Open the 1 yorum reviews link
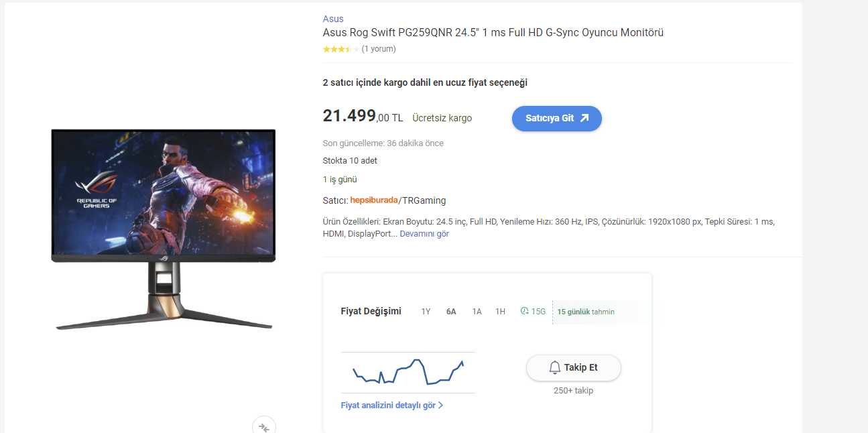Screen dimensions: 868x433 point(379,49)
